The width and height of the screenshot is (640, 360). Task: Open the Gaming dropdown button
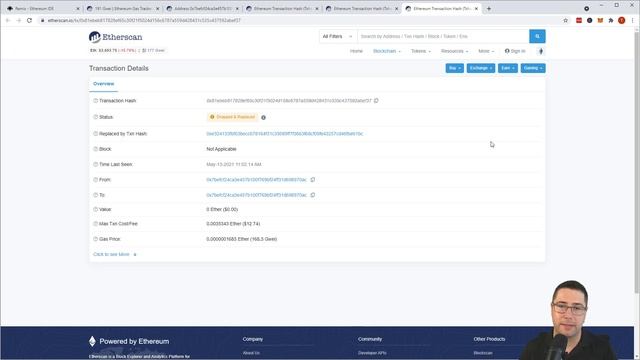tap(533, 68)
